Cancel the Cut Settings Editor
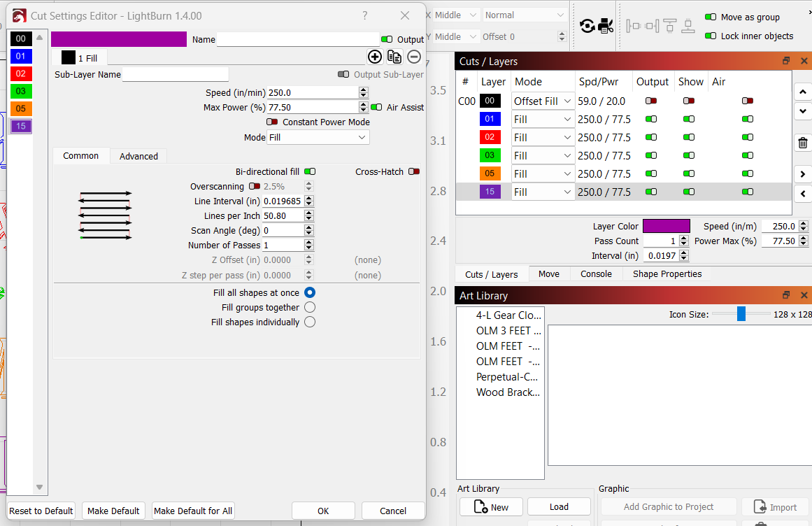This screenshot has width=812, height=526. click(393, 511)
